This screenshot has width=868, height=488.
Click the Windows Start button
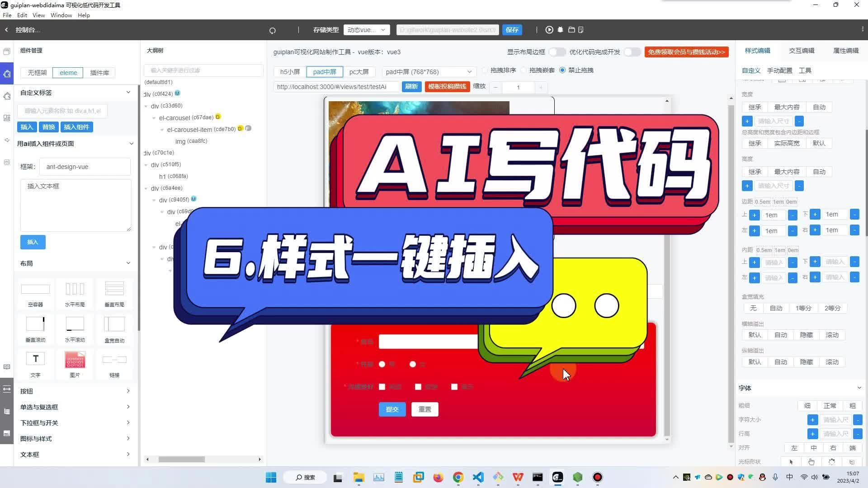tap(271, 477)
